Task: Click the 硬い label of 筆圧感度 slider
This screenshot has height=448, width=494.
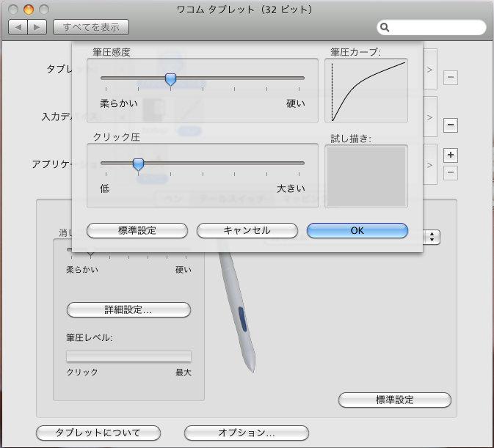Action: (x=296, y=103)
